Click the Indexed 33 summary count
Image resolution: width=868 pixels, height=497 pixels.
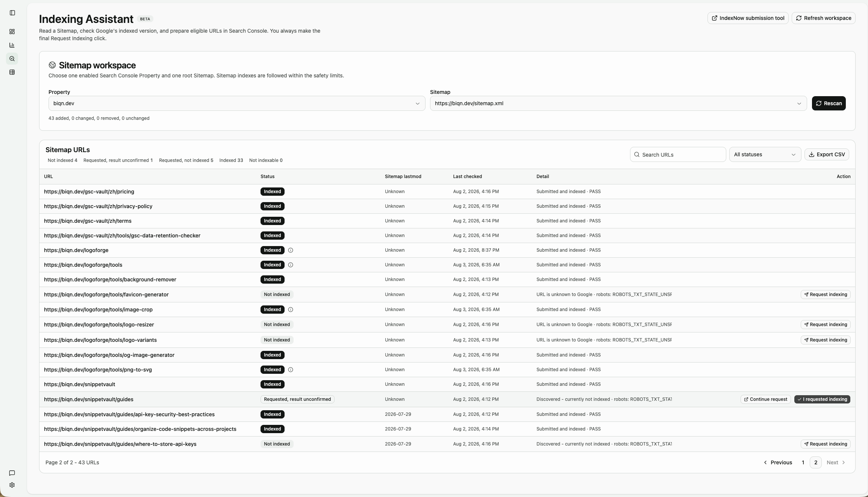[231, 160]
